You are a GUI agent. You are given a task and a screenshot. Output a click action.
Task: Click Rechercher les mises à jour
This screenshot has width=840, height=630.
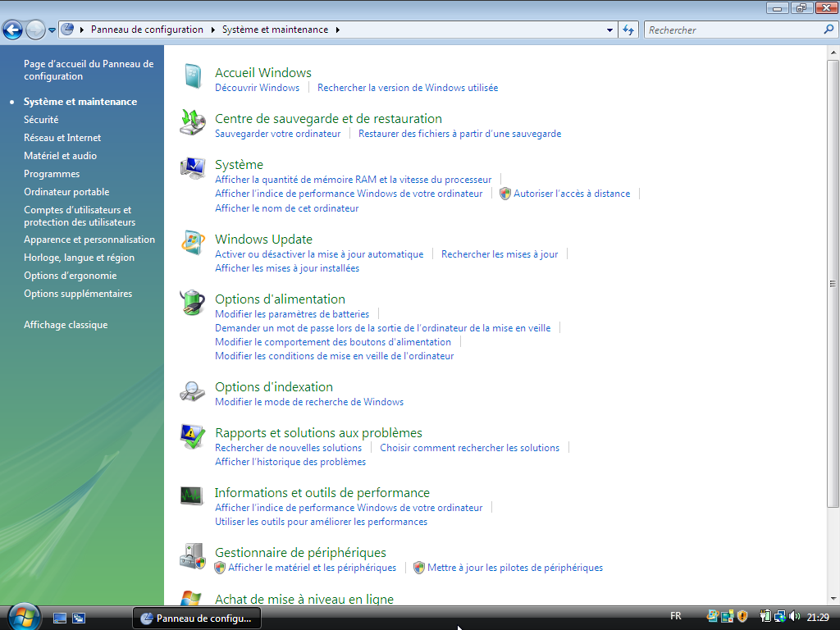[x=500, y=254]
